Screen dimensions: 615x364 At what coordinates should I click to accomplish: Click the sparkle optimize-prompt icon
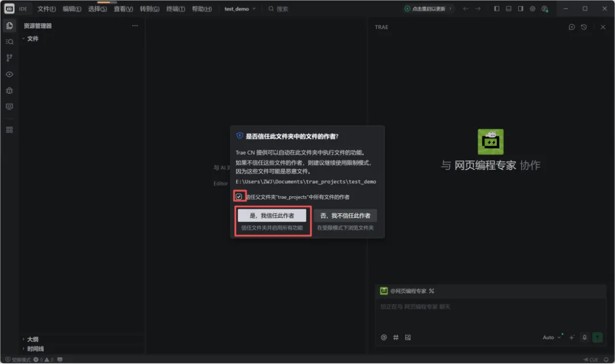pos(572,337)
